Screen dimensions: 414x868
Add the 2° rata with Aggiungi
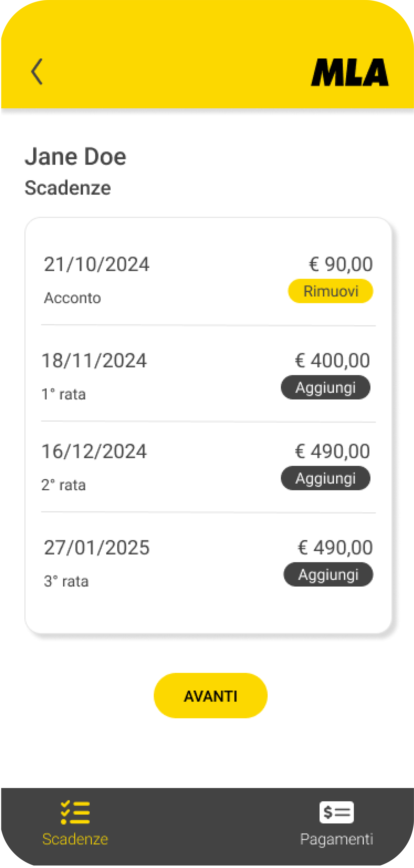click(x=325, y=478)
